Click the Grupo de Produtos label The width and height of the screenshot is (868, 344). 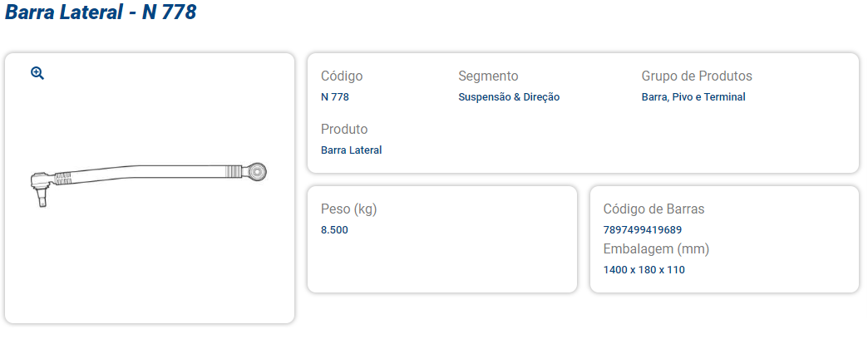pyautogui.click(x=697, y=76)
